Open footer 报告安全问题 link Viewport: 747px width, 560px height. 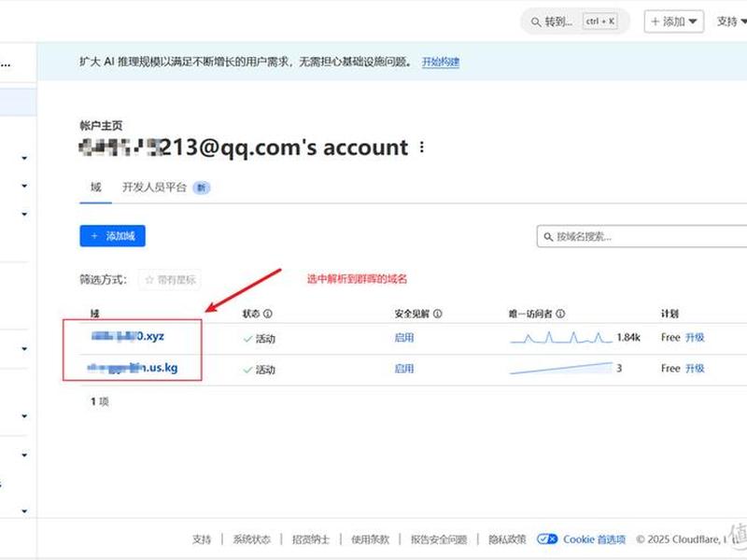coord(439,539)
